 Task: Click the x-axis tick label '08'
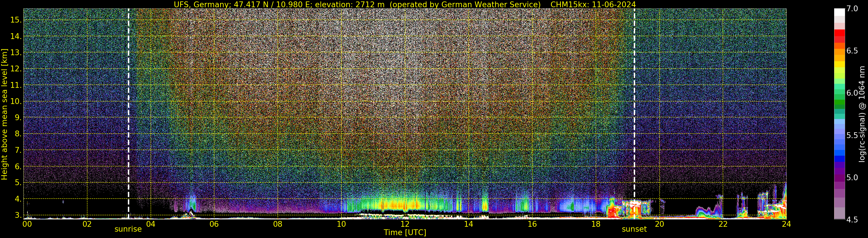[278, 224]
